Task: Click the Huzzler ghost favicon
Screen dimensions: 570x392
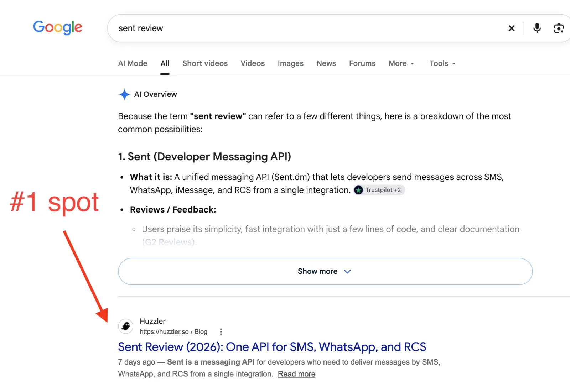Action: 126,326
